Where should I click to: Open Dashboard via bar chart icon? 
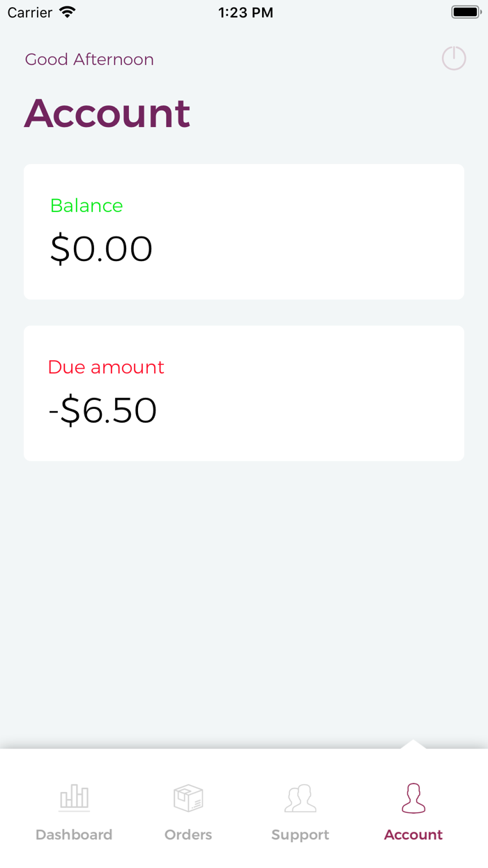pos(74,798)
